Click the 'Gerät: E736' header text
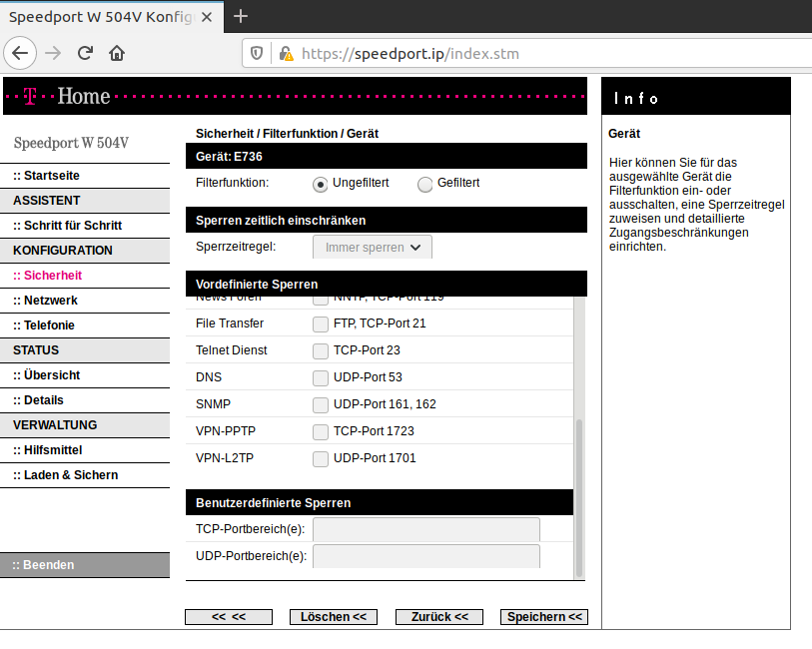The image size is (812, 649). tap(229, 157)
